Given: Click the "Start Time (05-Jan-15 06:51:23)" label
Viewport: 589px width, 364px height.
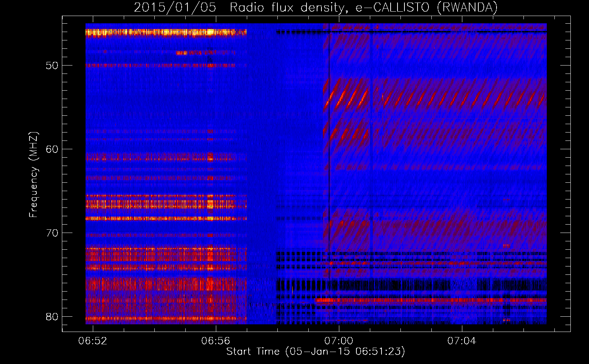Looking at the screenshot, I should point(316,352).
